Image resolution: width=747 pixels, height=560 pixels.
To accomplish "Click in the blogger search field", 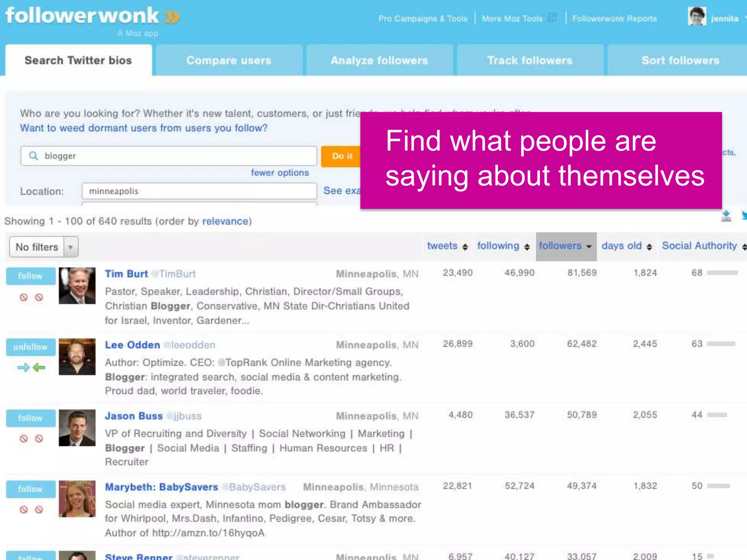I will [x=169, y=156].
